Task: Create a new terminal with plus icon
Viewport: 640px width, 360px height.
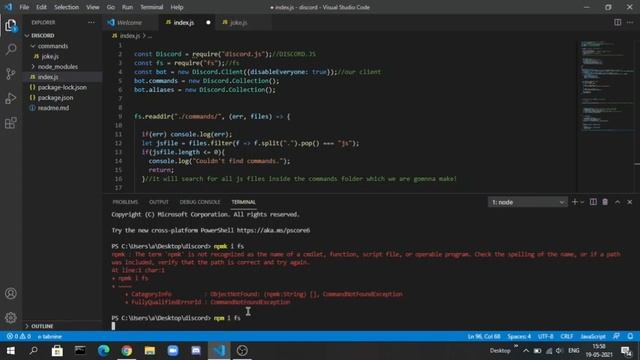Action: pos(575,202)
